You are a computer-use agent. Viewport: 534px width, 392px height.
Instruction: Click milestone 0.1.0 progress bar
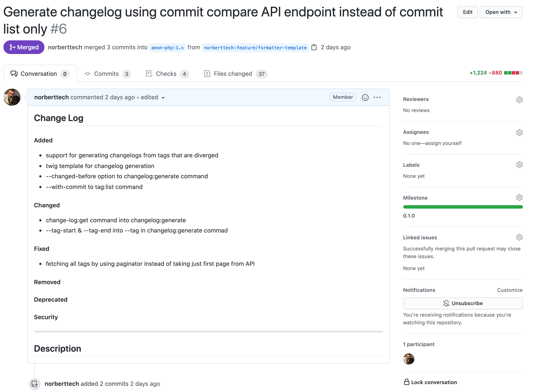coord(463,207)
